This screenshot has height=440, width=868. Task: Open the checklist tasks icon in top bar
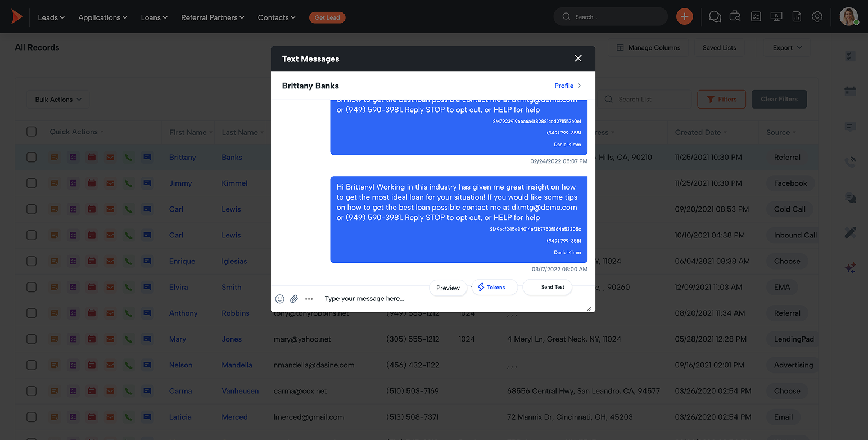[x=756, y=17]
